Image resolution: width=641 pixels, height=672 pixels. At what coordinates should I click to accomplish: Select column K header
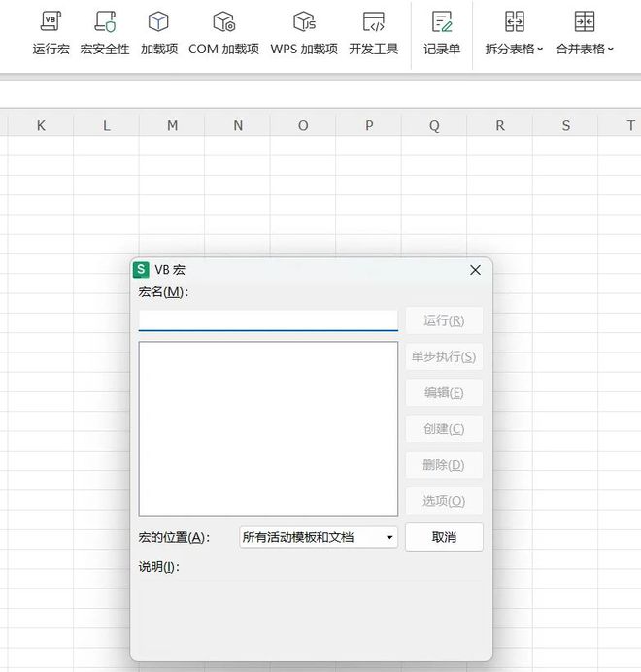pos(41,125)
